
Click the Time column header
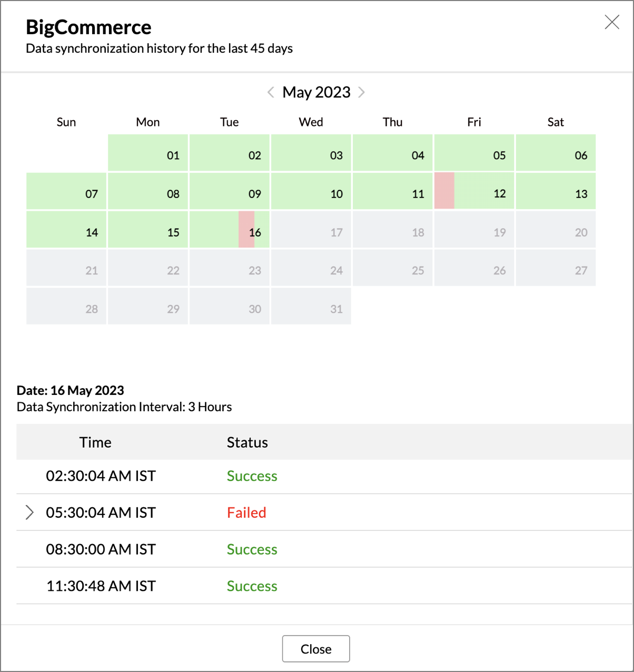pyautogui.click(x=95, y=442)
